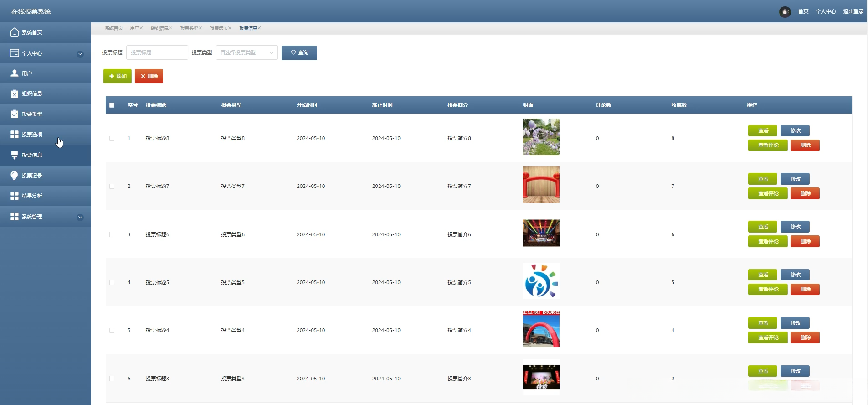Focus the 投票标题 search field
868x405 pixels.
tap(157, 52)
